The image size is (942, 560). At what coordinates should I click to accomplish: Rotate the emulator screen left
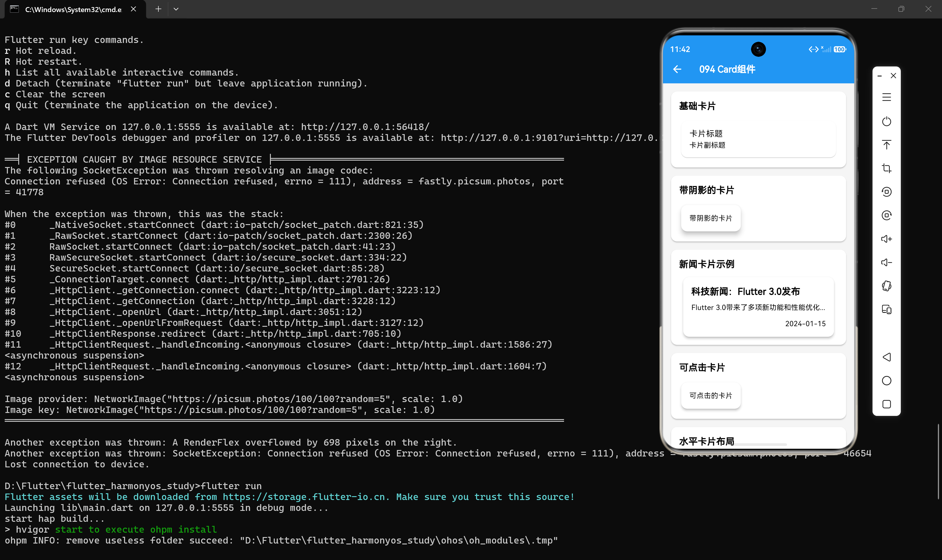click(886, 192)
